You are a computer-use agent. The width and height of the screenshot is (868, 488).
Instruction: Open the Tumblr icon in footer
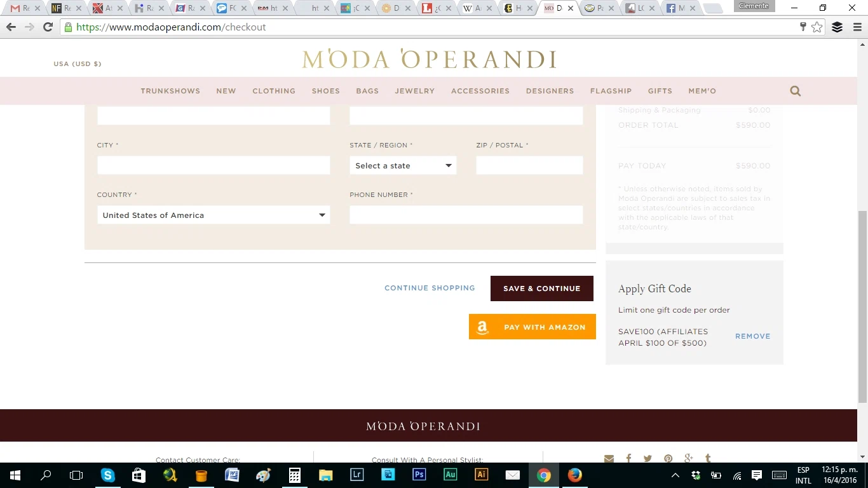click(708, 459)
